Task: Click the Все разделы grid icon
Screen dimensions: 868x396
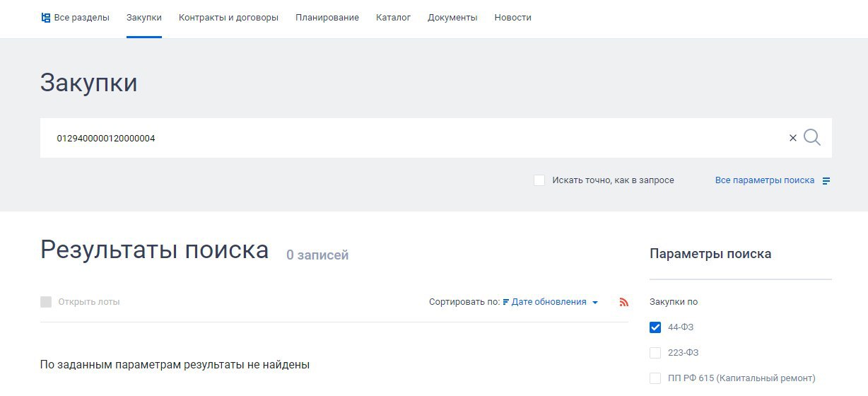Action: [46, 18]
